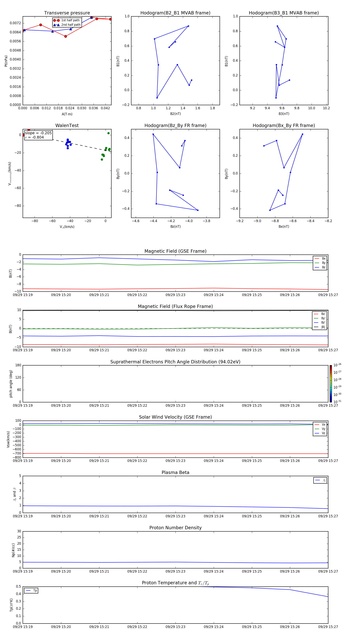Click the 'Proton Temperature and Te/Tp' title
The image size is (351, 644).
click(x=175, y=583)
